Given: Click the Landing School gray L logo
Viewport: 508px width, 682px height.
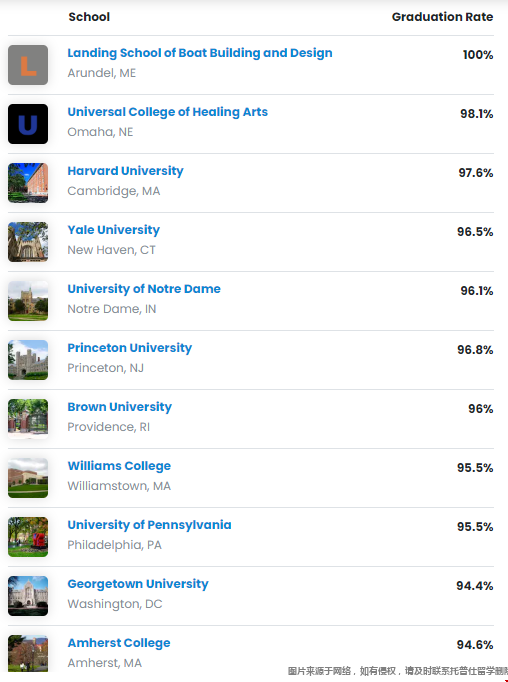Looking at the screenshot, I should click(x=28, y=65).
